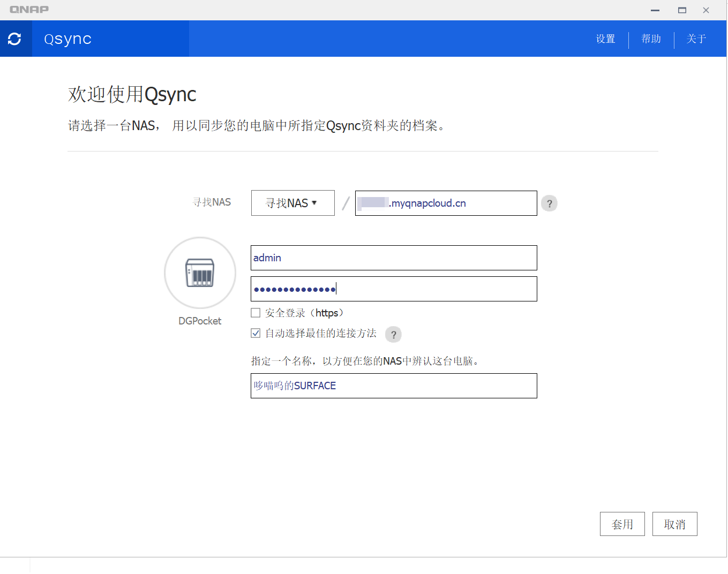
Task: Open the 关于 menu
Action: [x=696, y=39]
